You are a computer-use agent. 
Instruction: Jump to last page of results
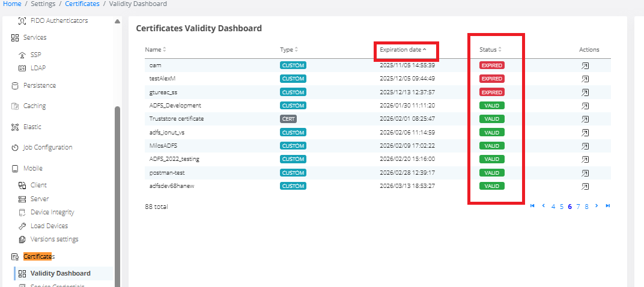click(608, 206)
